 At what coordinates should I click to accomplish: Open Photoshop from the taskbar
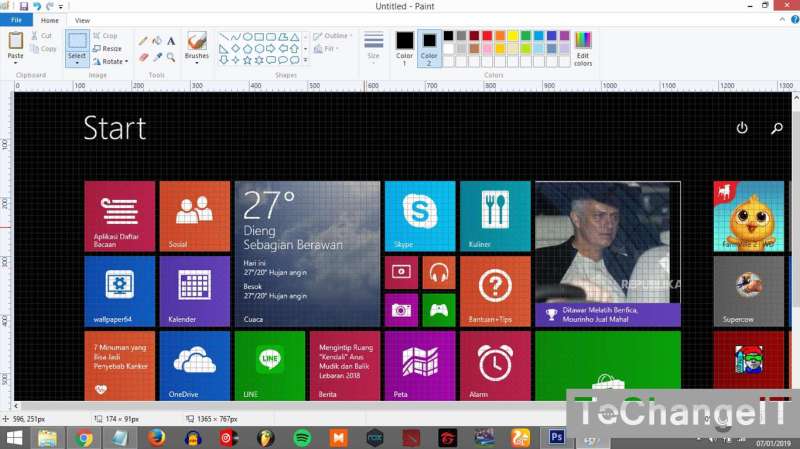557,437
